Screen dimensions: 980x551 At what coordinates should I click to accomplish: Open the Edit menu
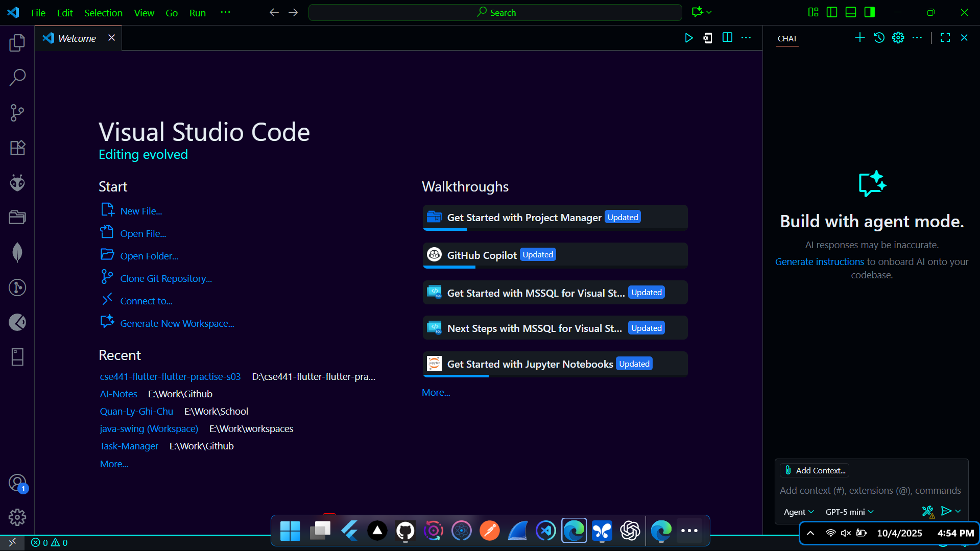tap(65, 13)
